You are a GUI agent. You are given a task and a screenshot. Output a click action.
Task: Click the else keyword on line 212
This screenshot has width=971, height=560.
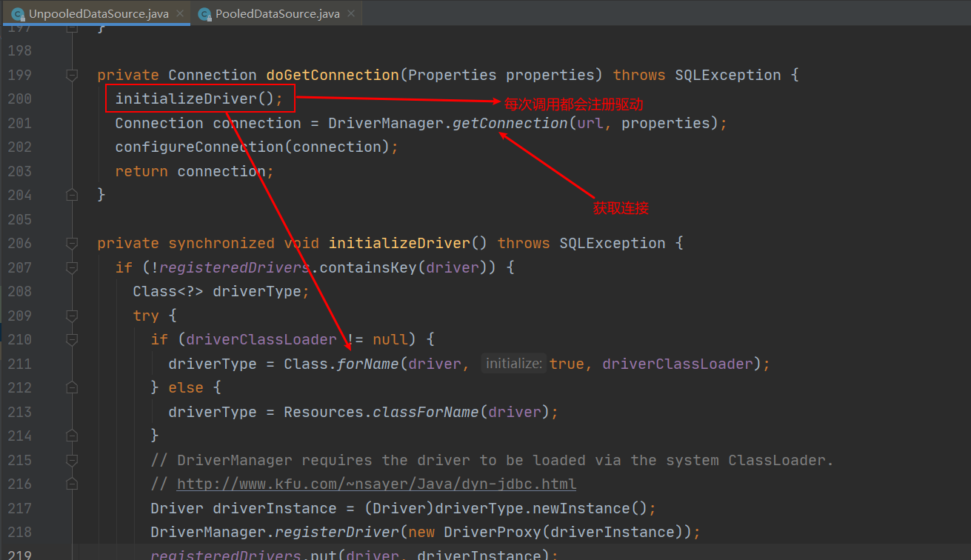186,387
